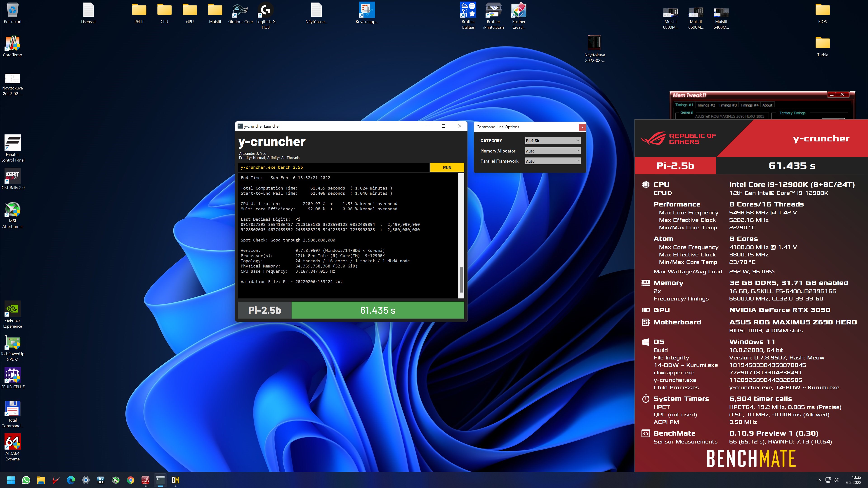
Task: Open the Muistit folder
Action: (x=215, y=13)
